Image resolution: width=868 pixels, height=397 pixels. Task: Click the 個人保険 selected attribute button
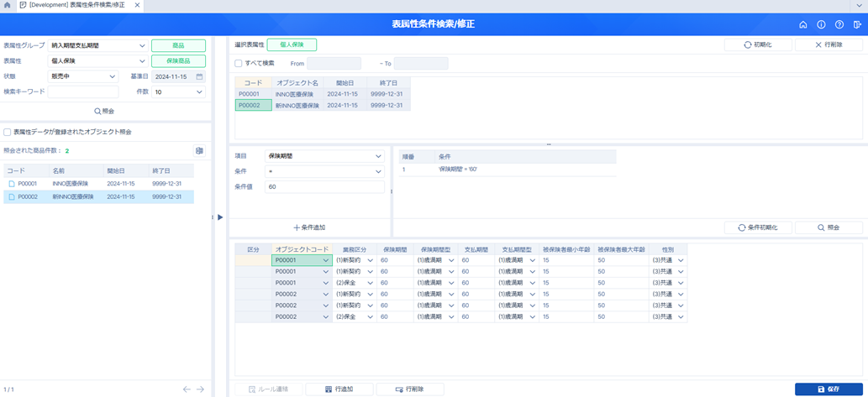(x=292, y=44)
